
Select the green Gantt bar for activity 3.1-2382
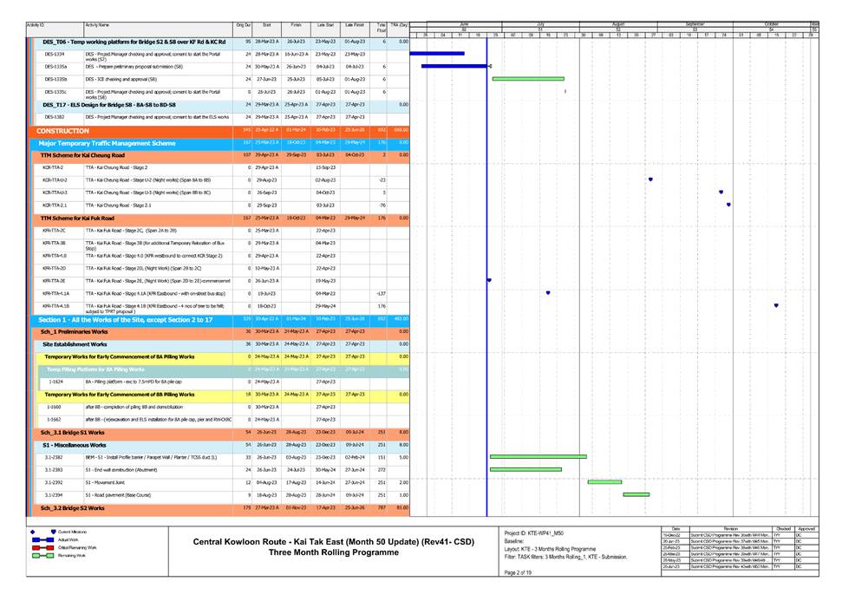coord(538,456)
